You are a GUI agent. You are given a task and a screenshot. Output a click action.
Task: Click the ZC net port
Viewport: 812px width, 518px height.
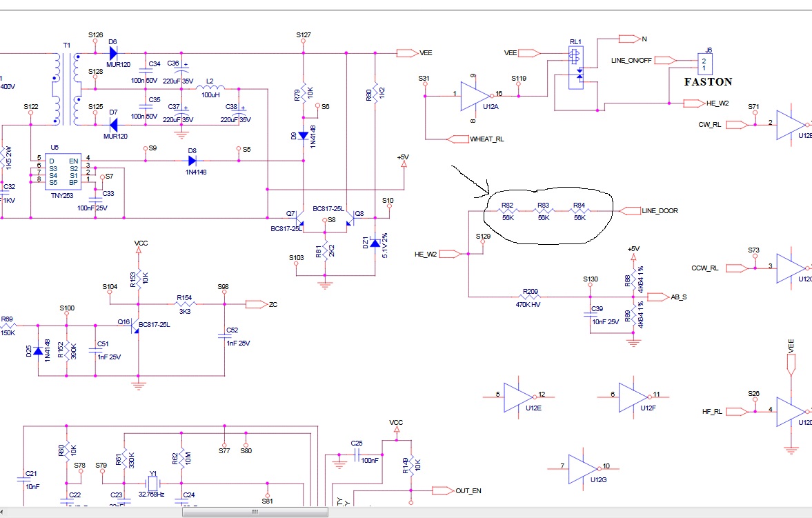[x=257, y=304]
